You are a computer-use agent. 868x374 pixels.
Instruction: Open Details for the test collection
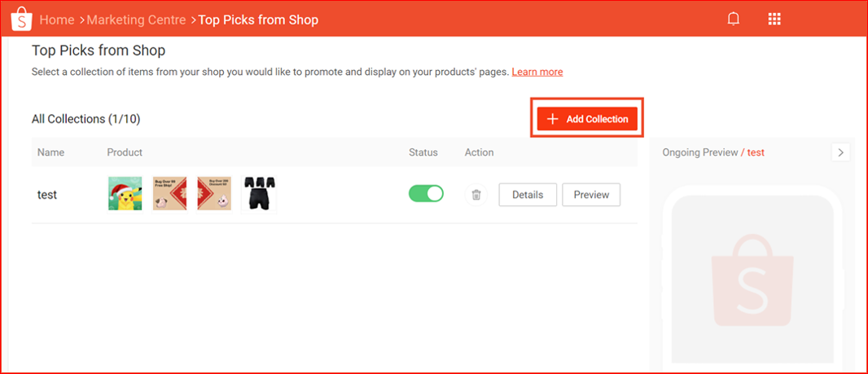click(527, 195)
